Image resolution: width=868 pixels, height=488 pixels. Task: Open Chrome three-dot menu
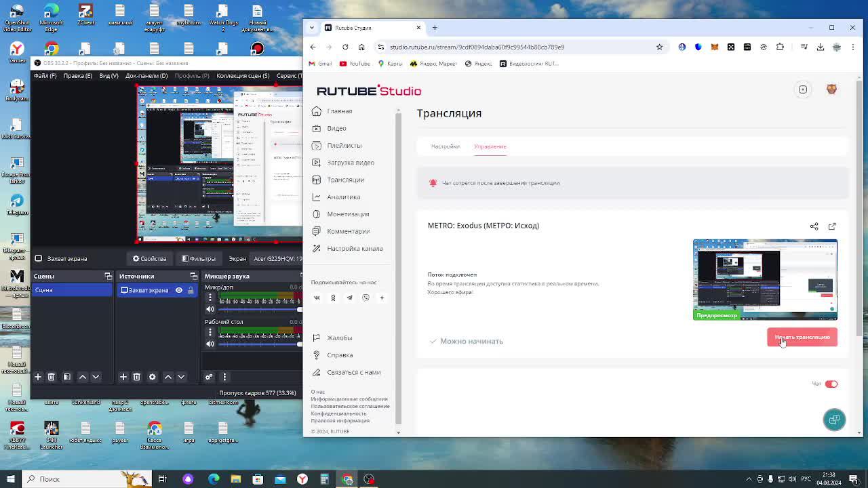tap(852, 47)
